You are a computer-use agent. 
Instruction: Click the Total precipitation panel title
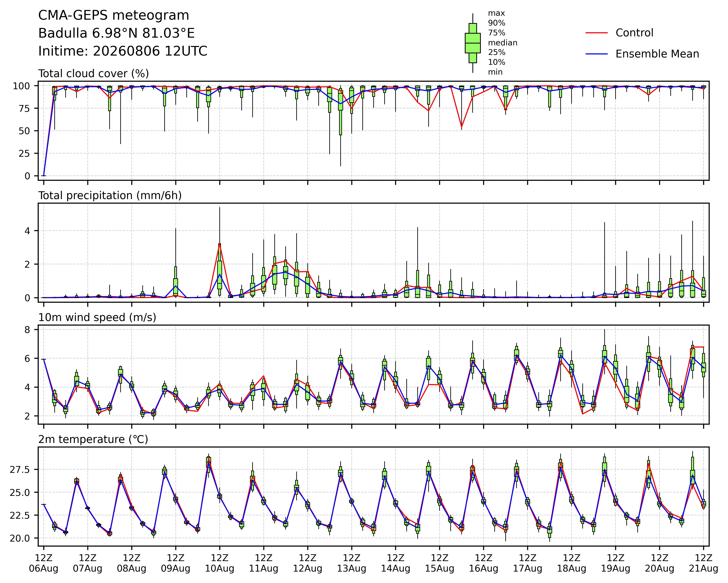(x=110, y=195)
